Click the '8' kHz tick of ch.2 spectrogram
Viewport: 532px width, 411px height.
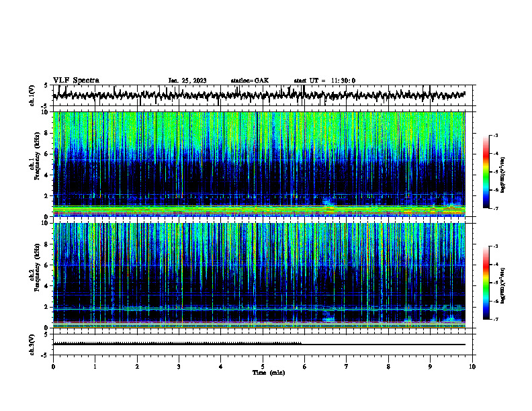pos(47,244)
